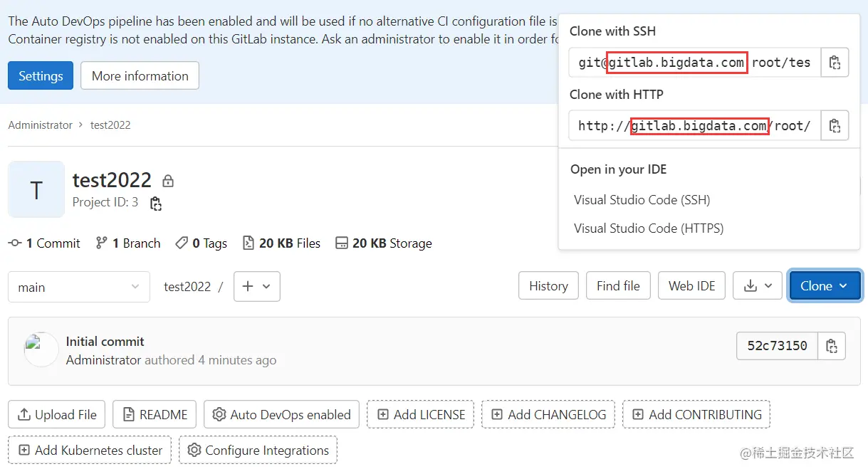The image size is (868, 474).
Task: Click the Administrator commit author avatar
Action: pyautogui.click(x=41, y=349)
